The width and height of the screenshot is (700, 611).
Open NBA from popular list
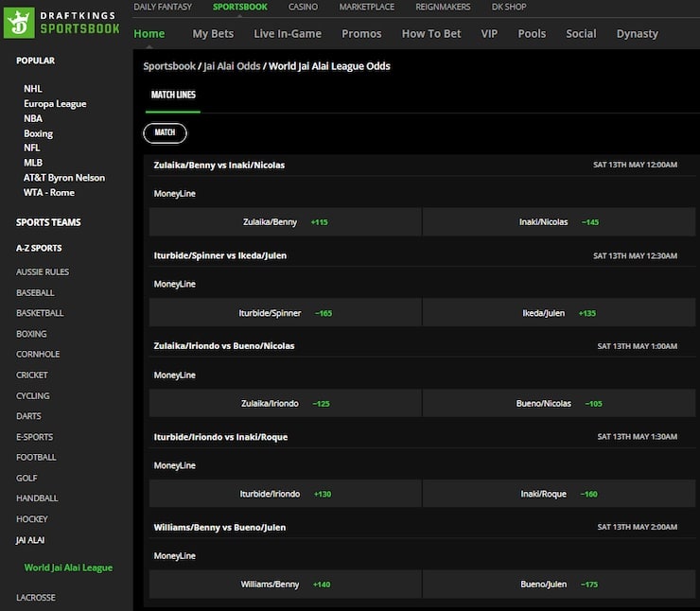pos(33,118)
